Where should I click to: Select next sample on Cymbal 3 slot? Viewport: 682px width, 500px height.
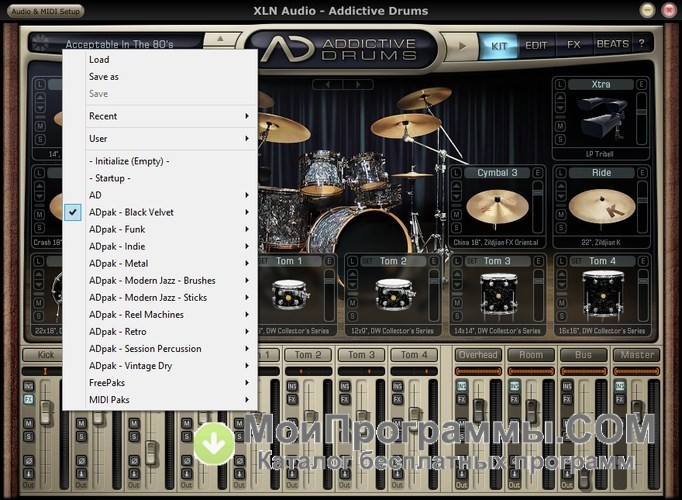[456, 197]
